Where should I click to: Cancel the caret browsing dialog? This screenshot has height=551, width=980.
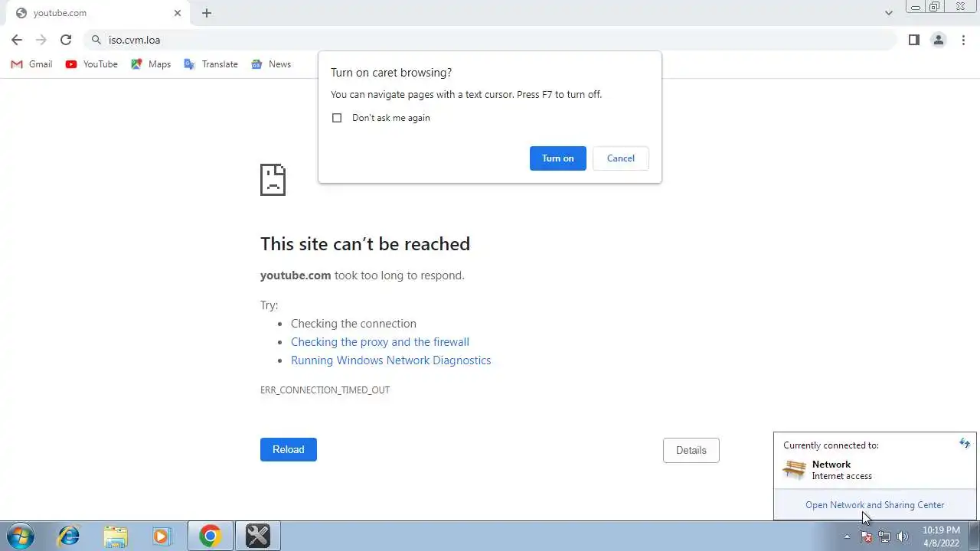pos(621,158)
